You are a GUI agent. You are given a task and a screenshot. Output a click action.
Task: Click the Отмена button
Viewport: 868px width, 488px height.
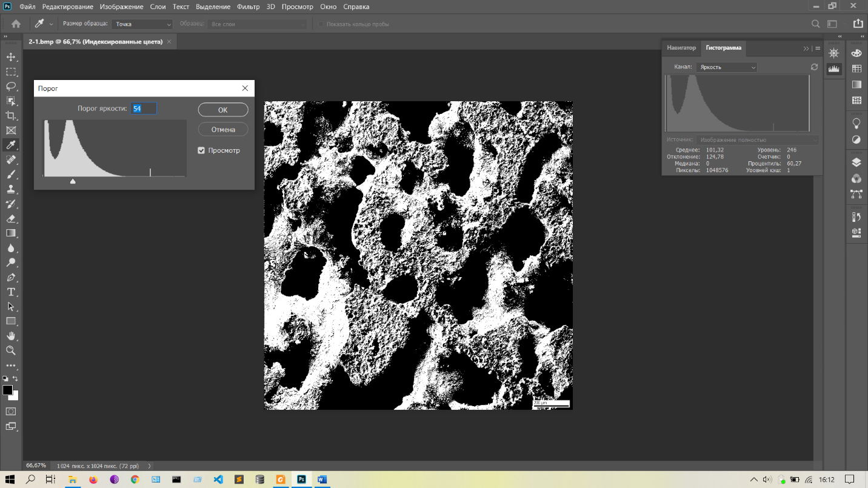222,130
